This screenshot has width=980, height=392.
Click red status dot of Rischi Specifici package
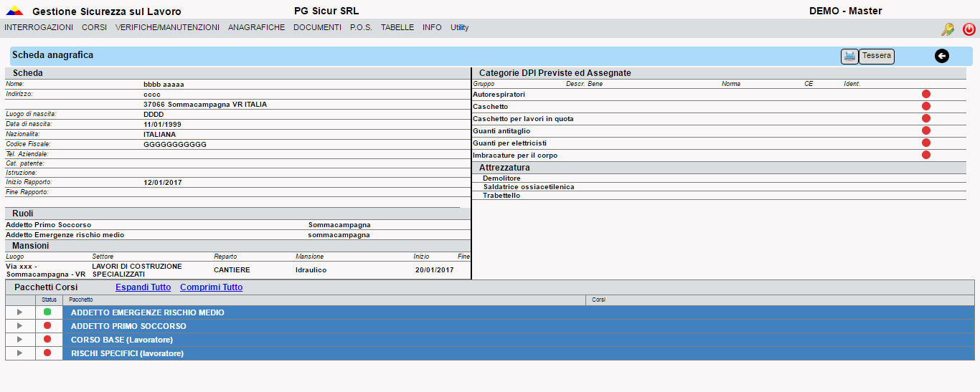[x=47, y=353]
